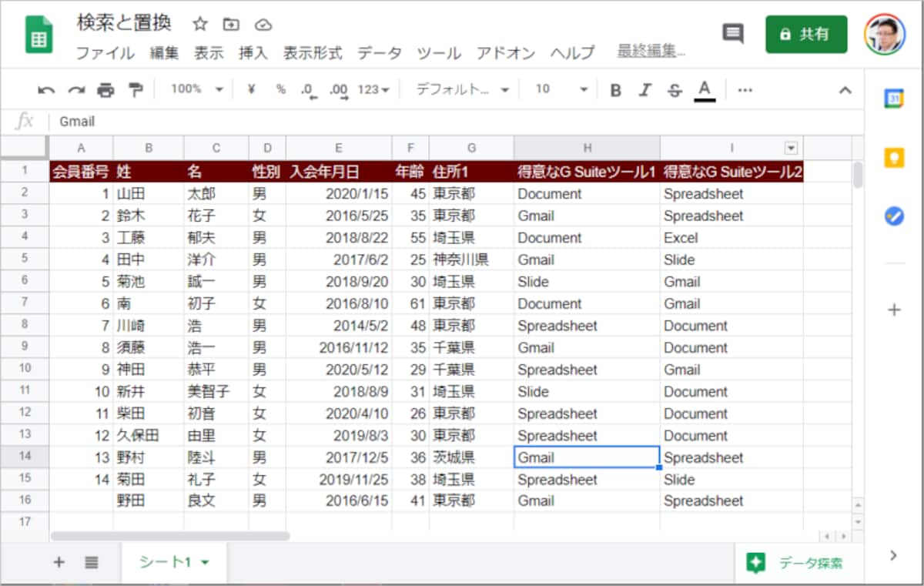Format as percent

point(280,89)
